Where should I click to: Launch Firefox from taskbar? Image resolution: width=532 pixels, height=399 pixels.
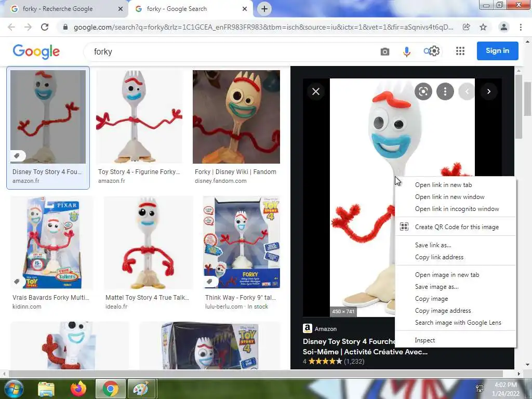tap(78, 389)
